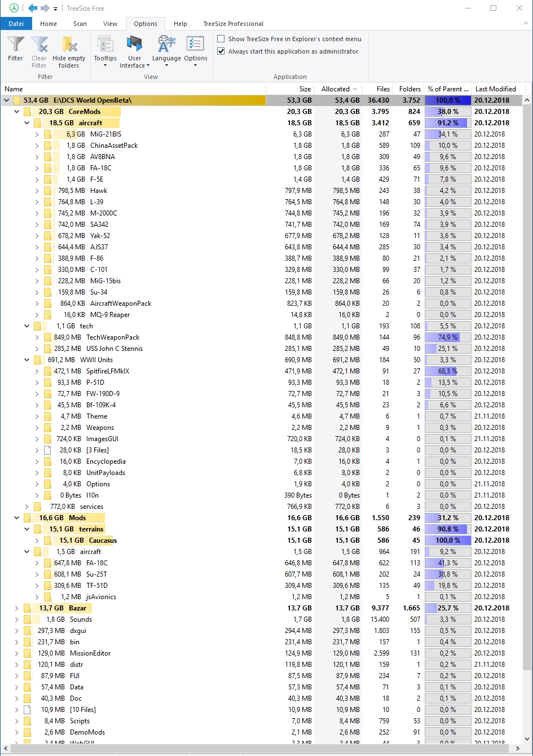Image resolution: width=533 pixels, height=756 pixels.
Task: Click the TreeSize app logo icon
Action: point(14,8)
